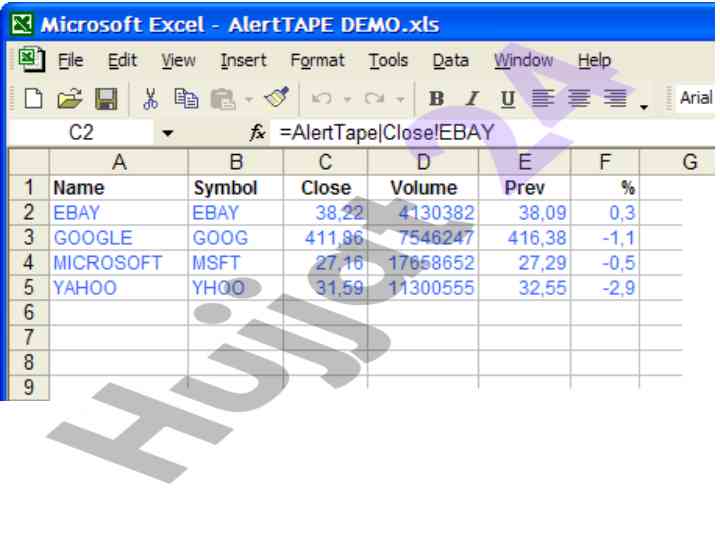Center text with the toolbar icon
The height and width of the screenshot is (540, 720).
coord(579,98)
